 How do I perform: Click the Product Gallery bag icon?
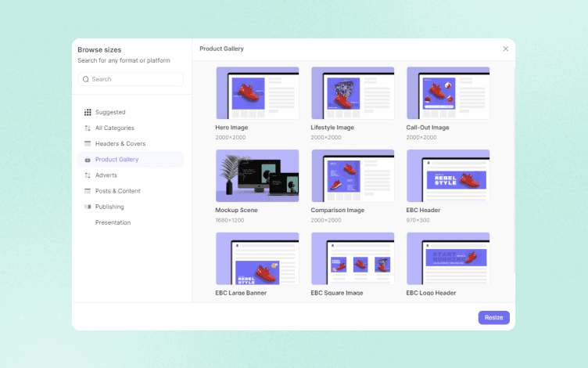tap(88, 160)
